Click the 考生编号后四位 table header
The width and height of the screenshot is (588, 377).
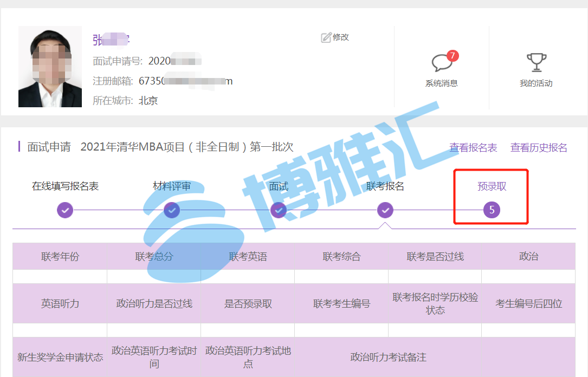[528, 303]
